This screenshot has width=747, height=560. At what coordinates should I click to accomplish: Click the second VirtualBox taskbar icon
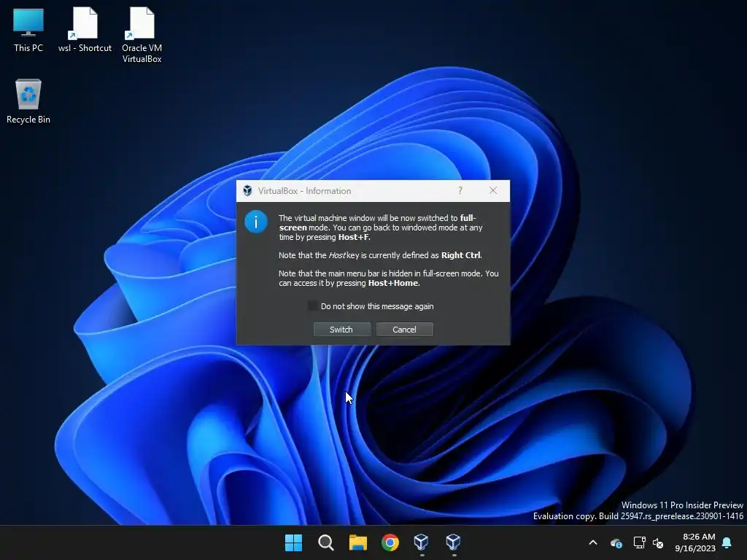453,542
